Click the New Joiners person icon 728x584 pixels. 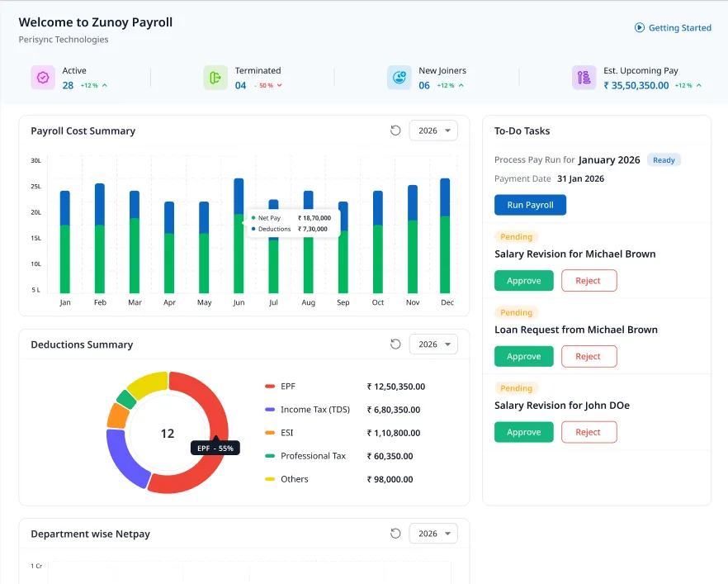pyautogui.click(x=399, y=77)
